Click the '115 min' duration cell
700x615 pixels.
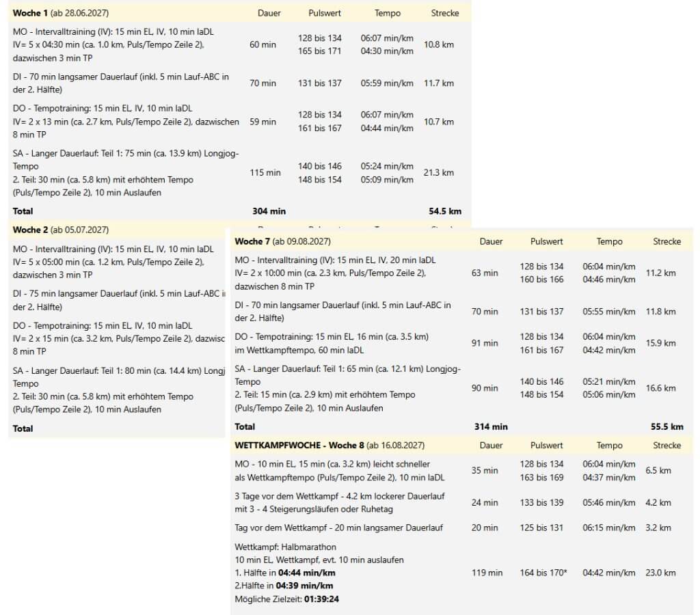(265, 173)
